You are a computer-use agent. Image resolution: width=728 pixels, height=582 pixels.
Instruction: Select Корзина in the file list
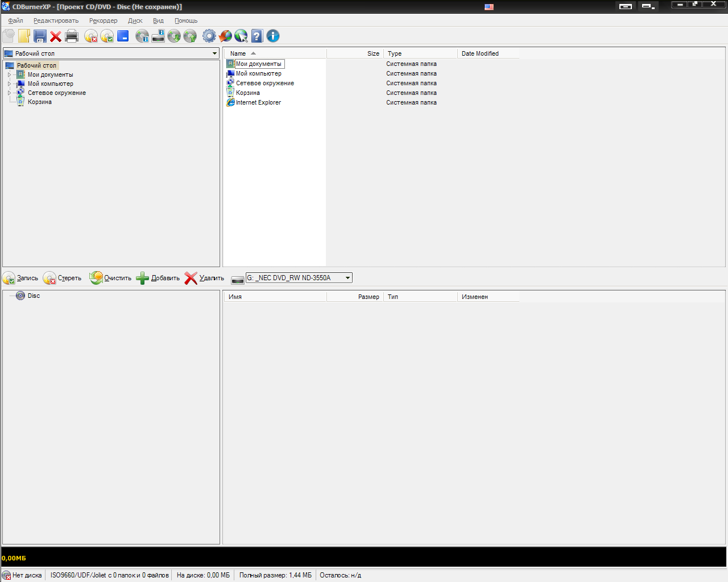(248, 93)
